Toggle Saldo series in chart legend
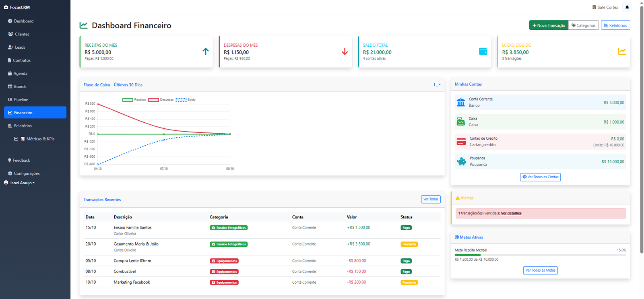The height and width of the screenshot is (299, 644). [x=186, y=100]
